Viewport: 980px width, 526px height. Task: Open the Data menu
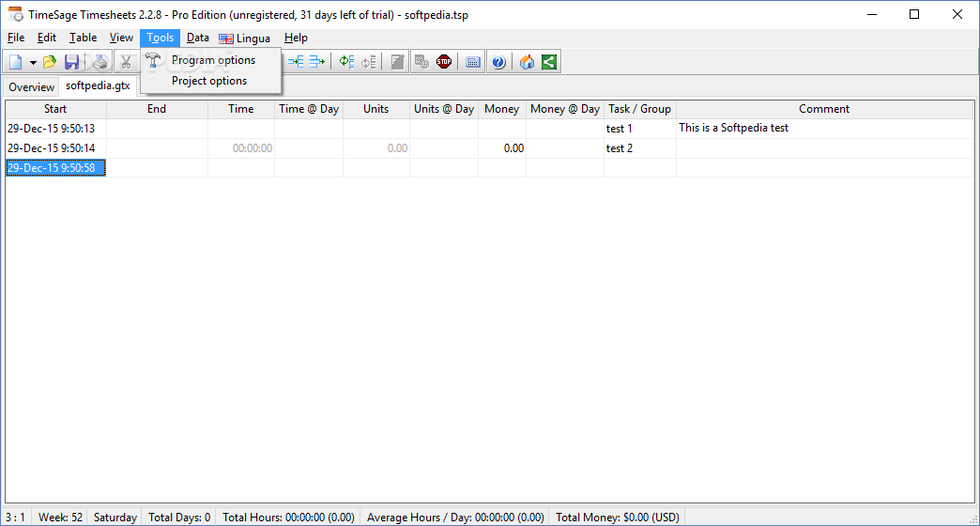(197, 39)
